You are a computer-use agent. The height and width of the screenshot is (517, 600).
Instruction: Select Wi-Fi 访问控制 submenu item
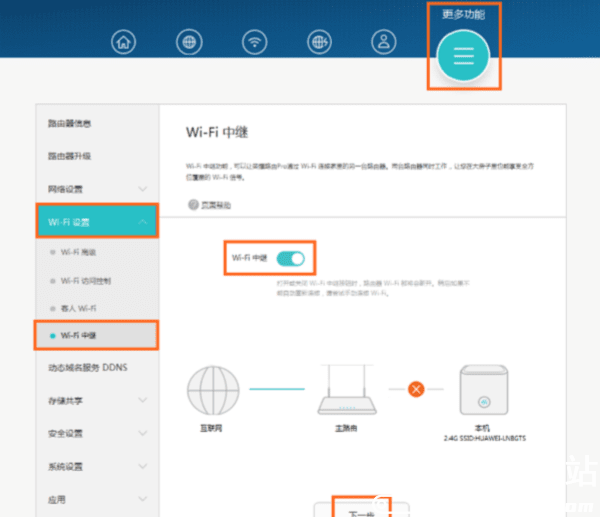tap(90, 281)
